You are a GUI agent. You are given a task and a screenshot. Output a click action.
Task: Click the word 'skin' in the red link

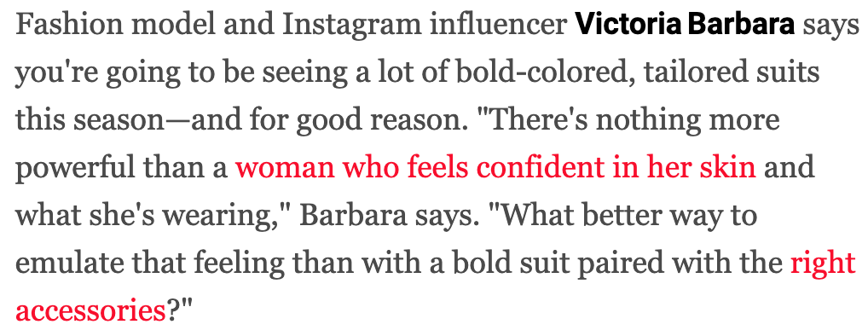[731, 167]
